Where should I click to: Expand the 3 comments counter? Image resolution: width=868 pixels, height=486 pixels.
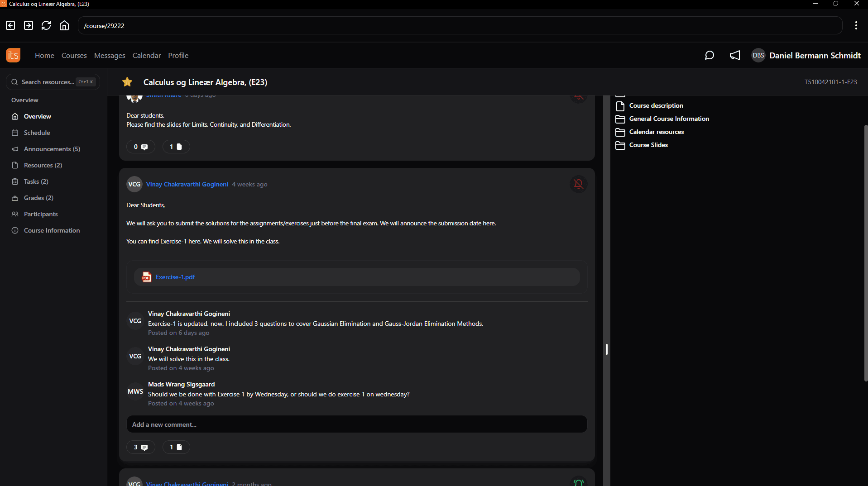coord(140,447)
